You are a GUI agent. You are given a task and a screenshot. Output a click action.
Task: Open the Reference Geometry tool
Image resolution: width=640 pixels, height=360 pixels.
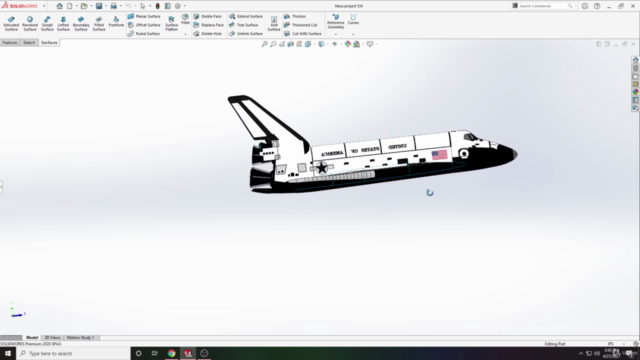point(336,21)
